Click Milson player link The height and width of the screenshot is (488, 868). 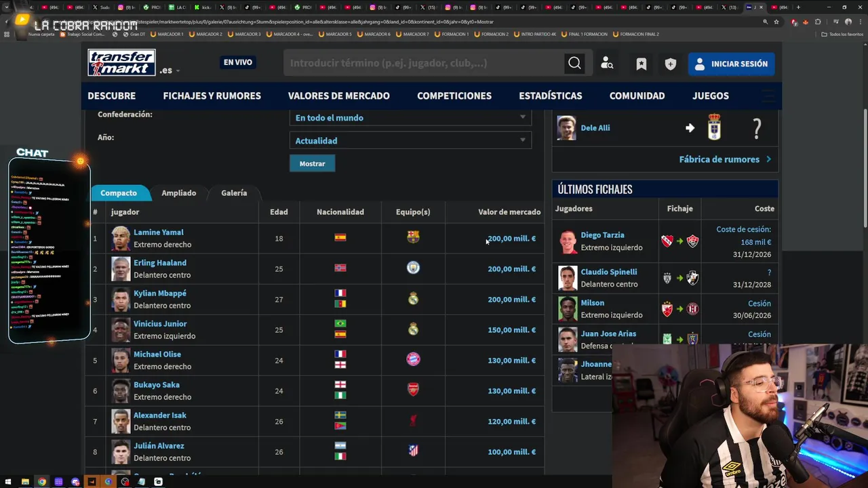pyautogui.click(x=593, y=303)
